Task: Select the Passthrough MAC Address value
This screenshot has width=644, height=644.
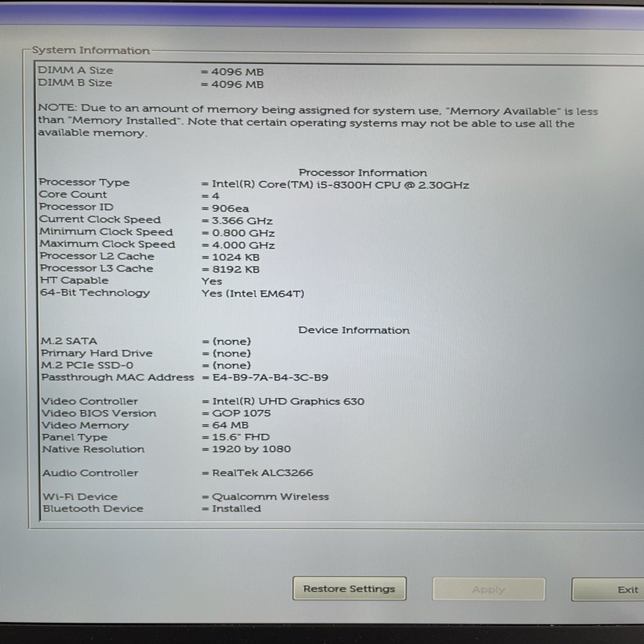Action: [x=270, y=378]
